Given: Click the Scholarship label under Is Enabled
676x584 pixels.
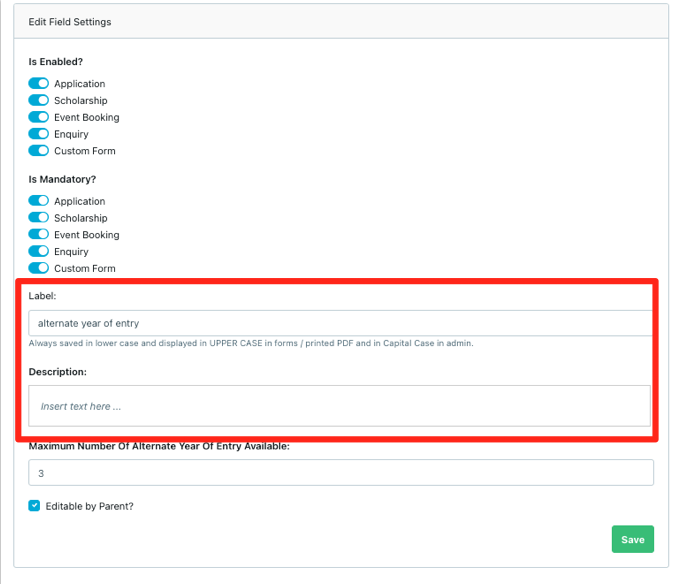Looking at the screenshot, I should pos(81,101).
